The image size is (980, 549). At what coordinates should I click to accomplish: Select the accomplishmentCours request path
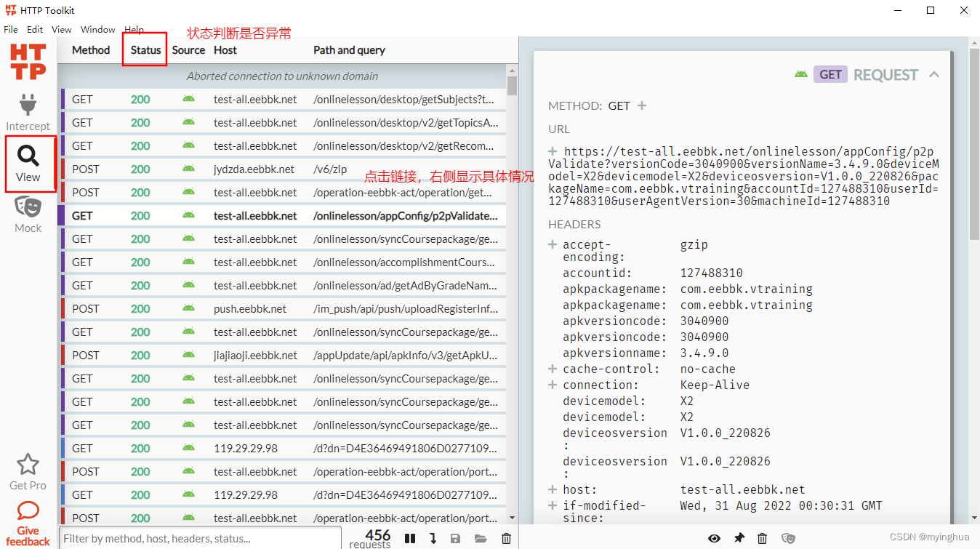[405, 262]
